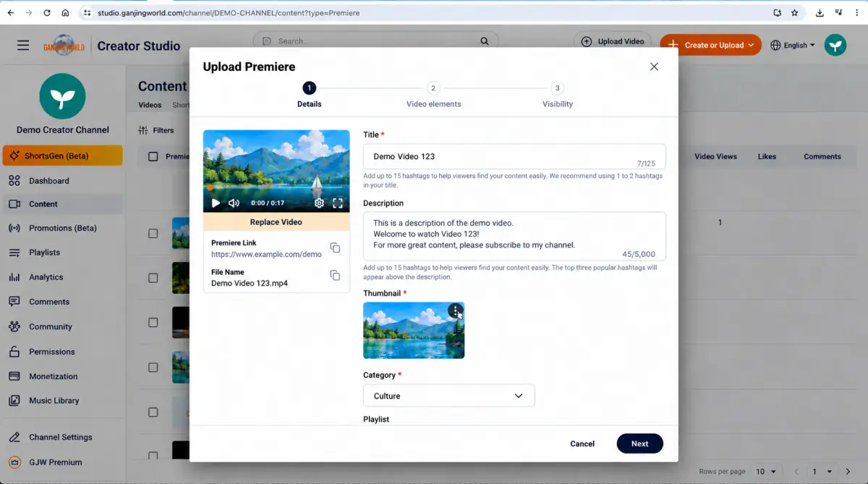Copy the Premiere Link
Screen dimensions: 868x484
coord(335,248)
